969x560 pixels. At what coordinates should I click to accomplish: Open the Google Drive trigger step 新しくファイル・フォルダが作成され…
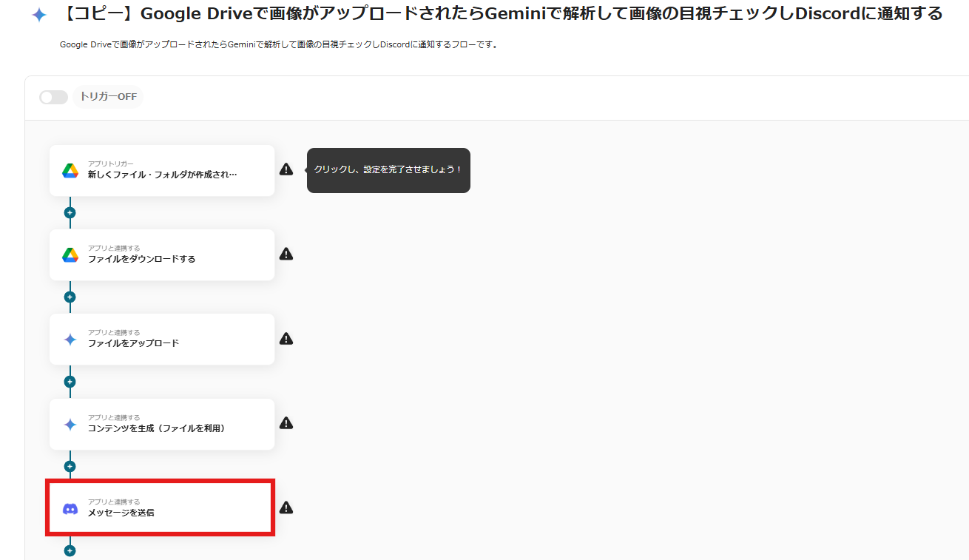162,170
